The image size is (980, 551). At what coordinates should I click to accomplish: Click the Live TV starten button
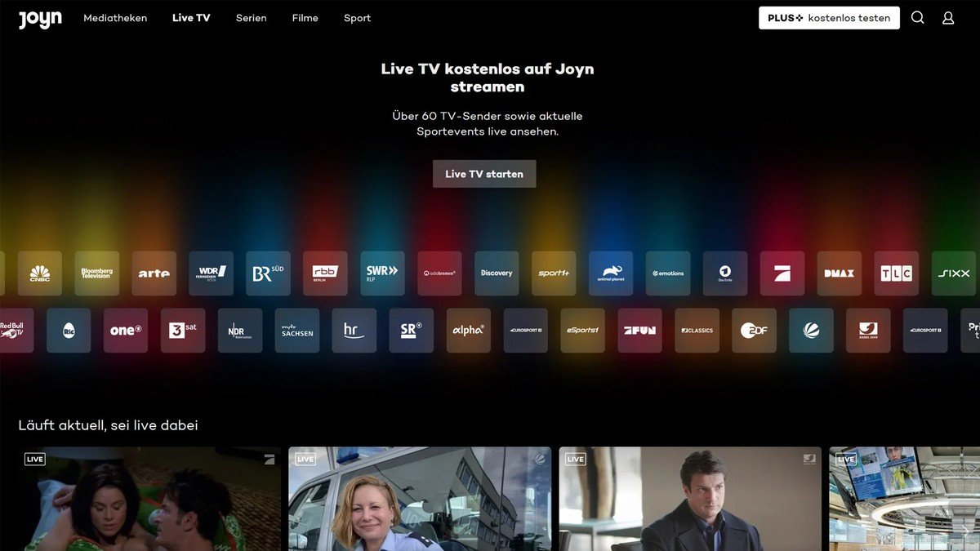pyautogui.click(x=484, y=174)
